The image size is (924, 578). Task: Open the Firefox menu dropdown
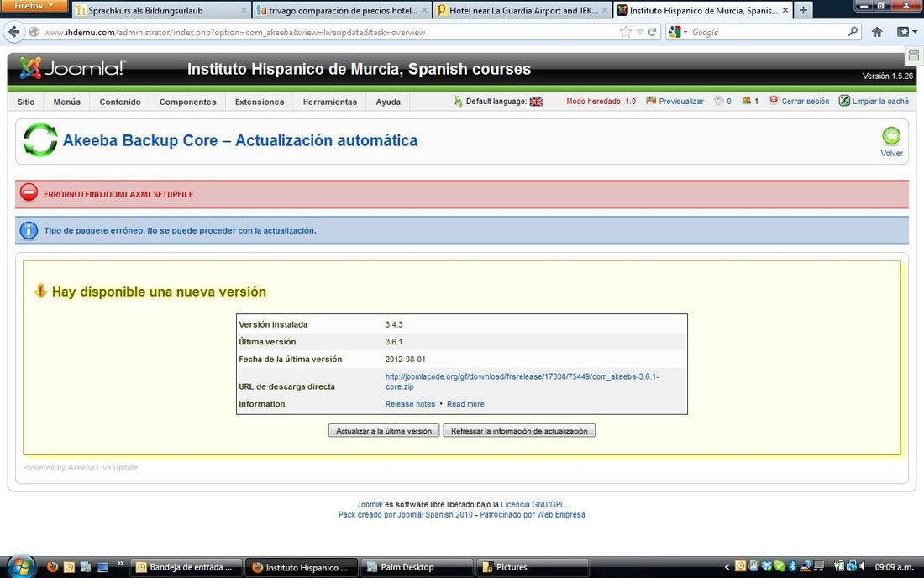coord(34,5)
